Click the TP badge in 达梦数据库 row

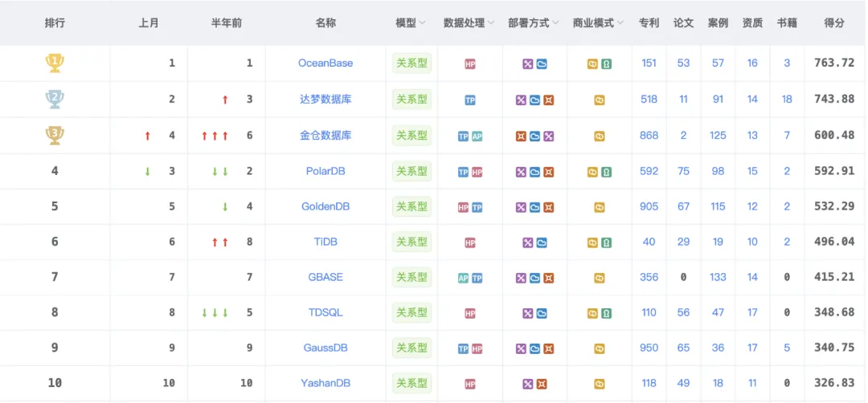tap(470, 100)
